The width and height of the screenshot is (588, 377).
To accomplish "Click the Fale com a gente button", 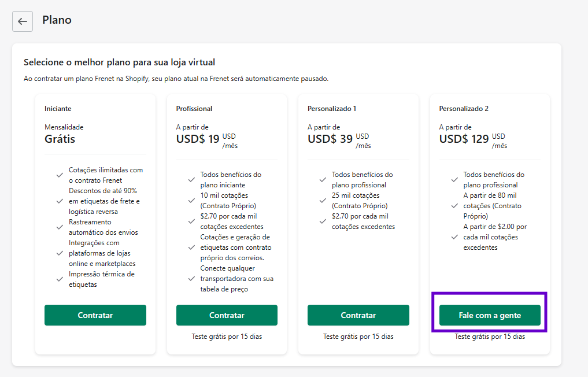I will 490,315.
